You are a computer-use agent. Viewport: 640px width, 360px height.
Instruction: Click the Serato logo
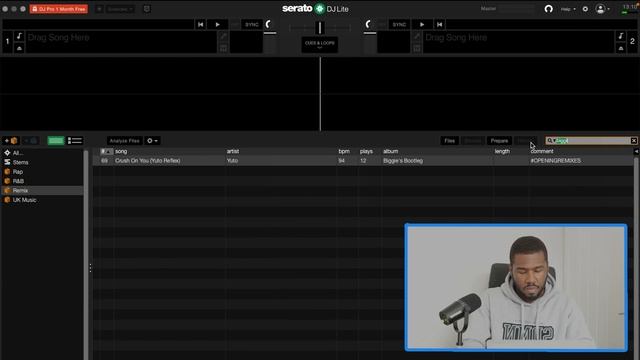coord(315,9)
